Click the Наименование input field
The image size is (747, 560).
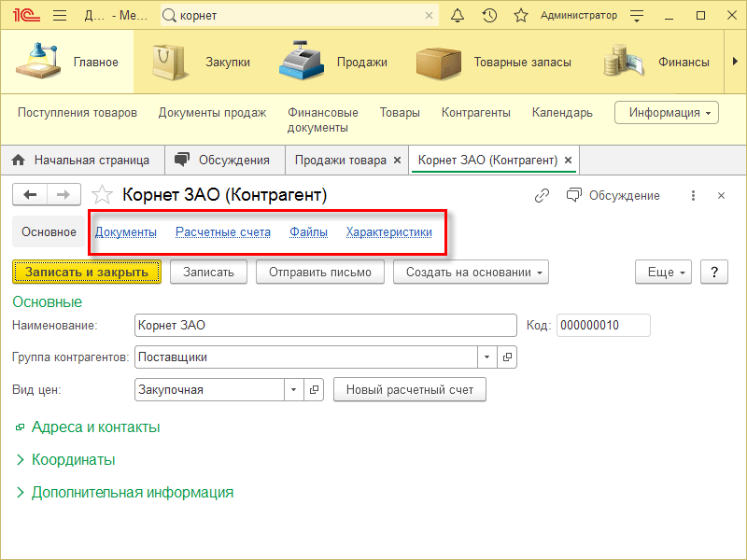point(326,325)
